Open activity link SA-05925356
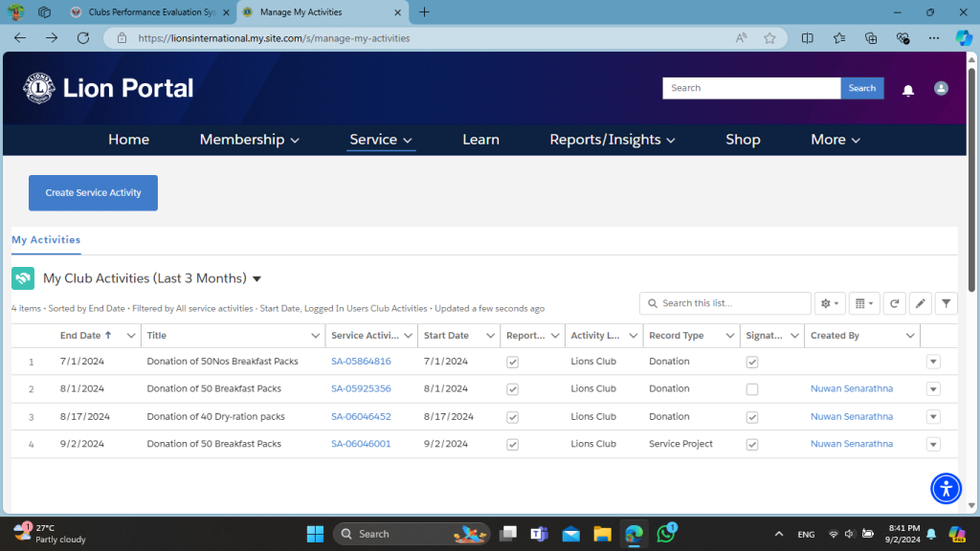980x551 pixels. 361,388
